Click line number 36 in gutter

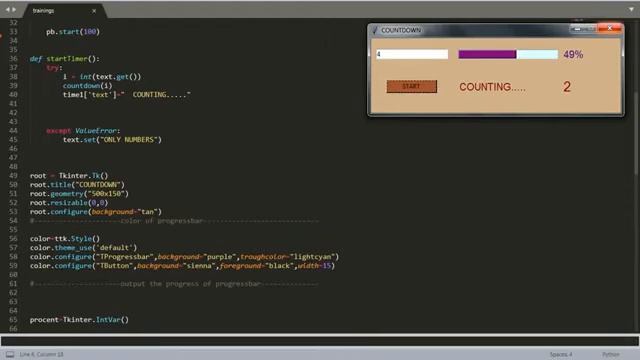[13, 59]
